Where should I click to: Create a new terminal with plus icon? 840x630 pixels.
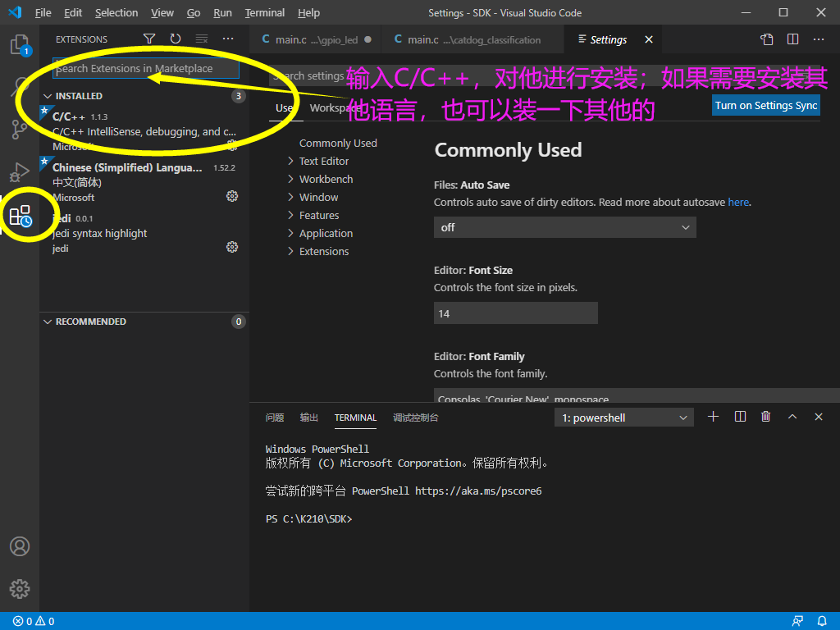coord(713,417)
